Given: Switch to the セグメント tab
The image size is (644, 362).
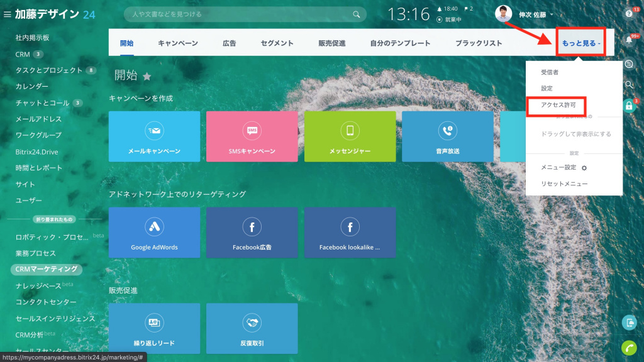Looking at the screenshot, I should (x=277, y=43).
